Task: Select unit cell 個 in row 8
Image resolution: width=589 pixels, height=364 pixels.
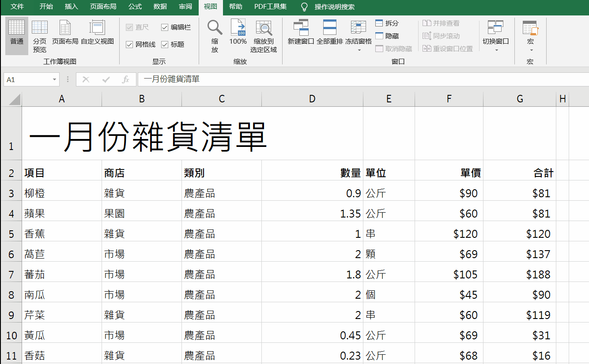Action: click(x=389, y=292)
